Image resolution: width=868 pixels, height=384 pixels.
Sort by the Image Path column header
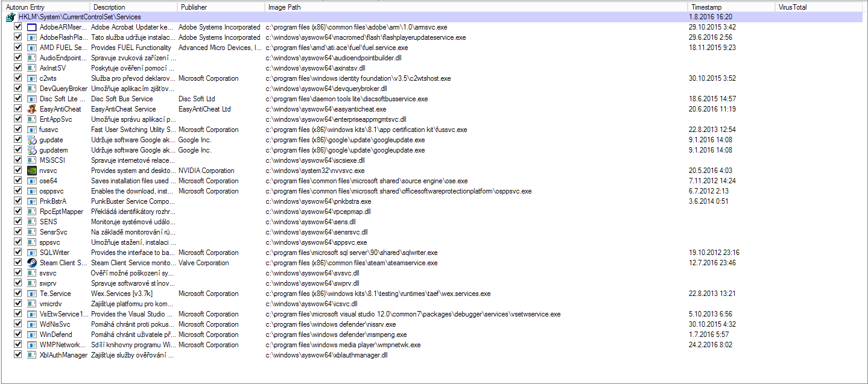coord(477,7)
